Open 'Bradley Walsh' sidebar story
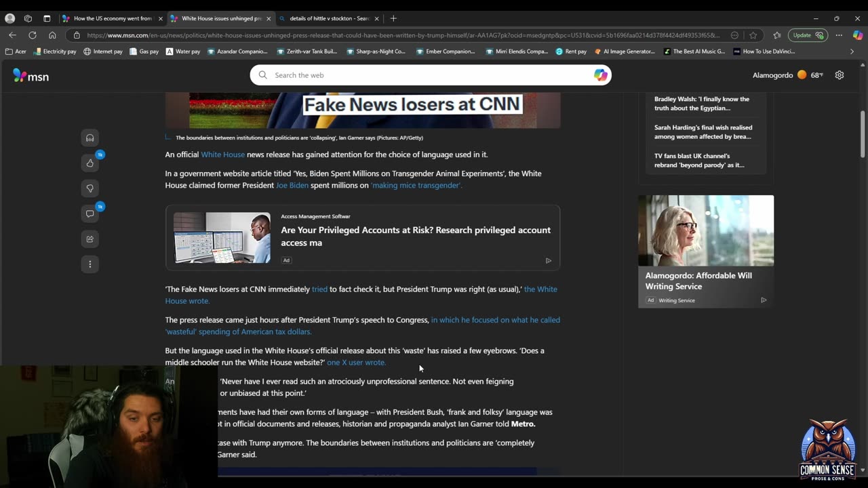The image size is (868, 488). pos(702,103)
